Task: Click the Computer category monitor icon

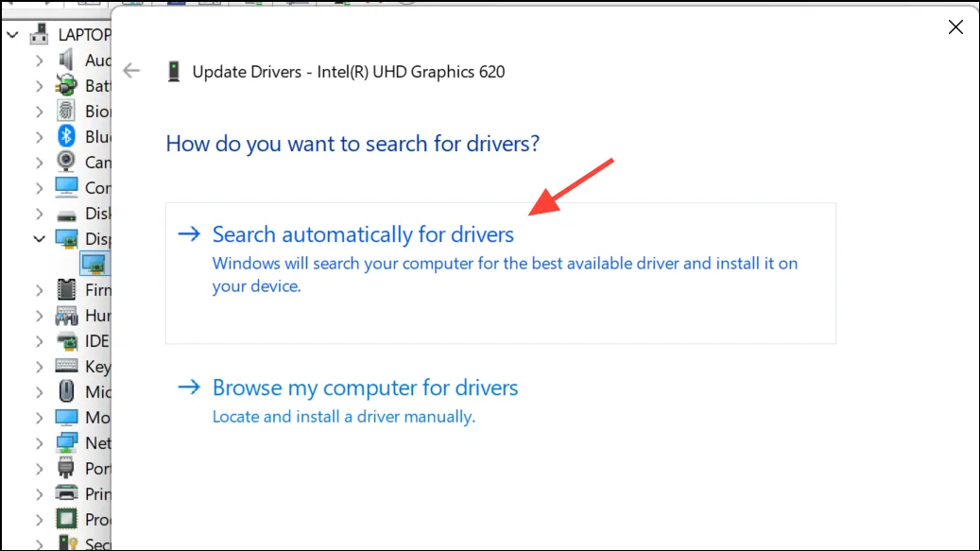Action: point(66,187)
